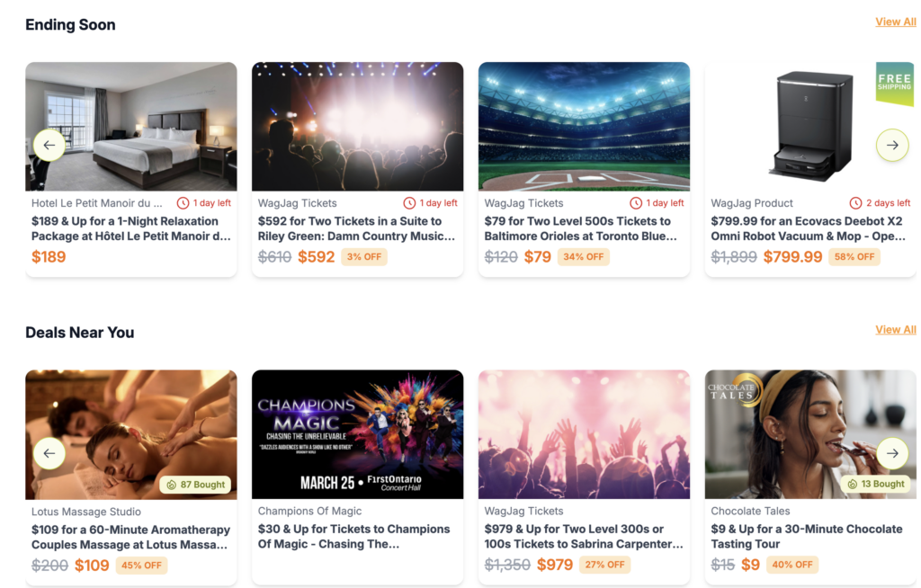Open the Lotus Massage couples massage title

pyautogui.click(x=131, y=537)
